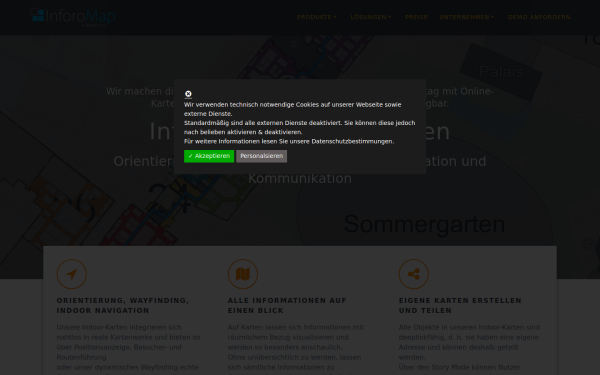The image size is (600, 375).
Task: Click paragraph starting Auf Karten lassen sich
Action: pyautogui.click(x=296, y=349)
